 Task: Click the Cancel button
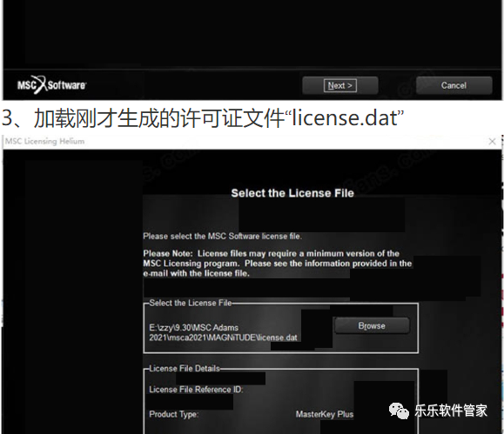[x=454, y=85]
